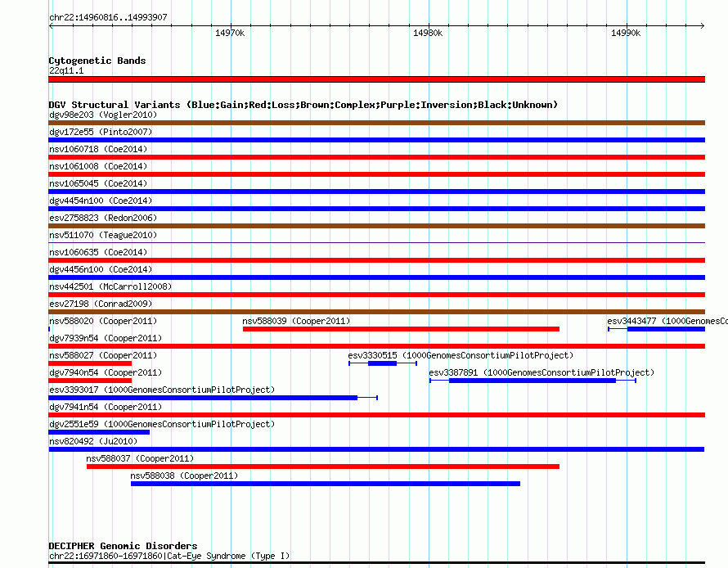Open nsv588038 (Cooper2011) label
This screenshot has height=568, width=728.
184,476
